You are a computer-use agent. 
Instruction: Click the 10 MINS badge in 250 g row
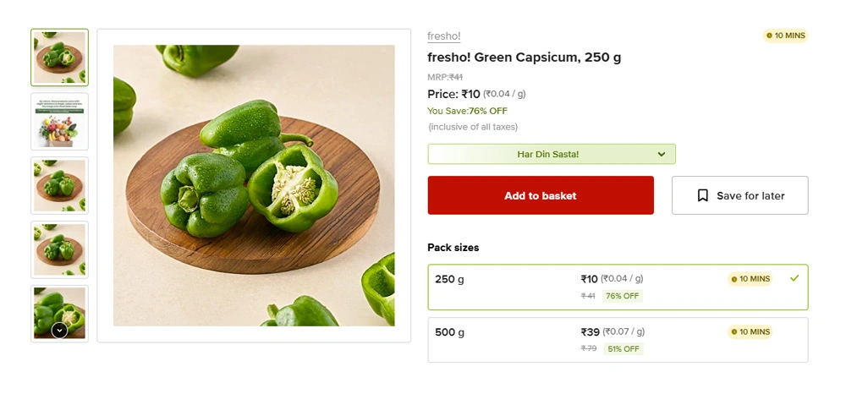pos(750,279)
